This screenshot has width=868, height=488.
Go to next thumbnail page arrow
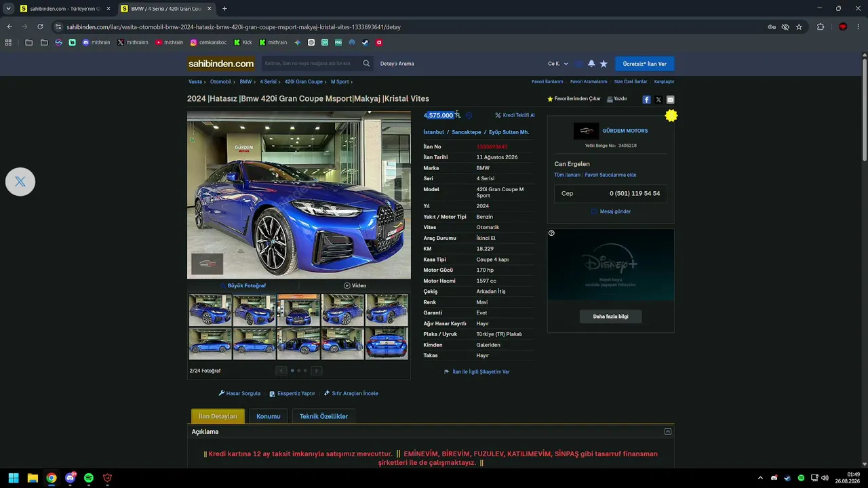[316, 371]
